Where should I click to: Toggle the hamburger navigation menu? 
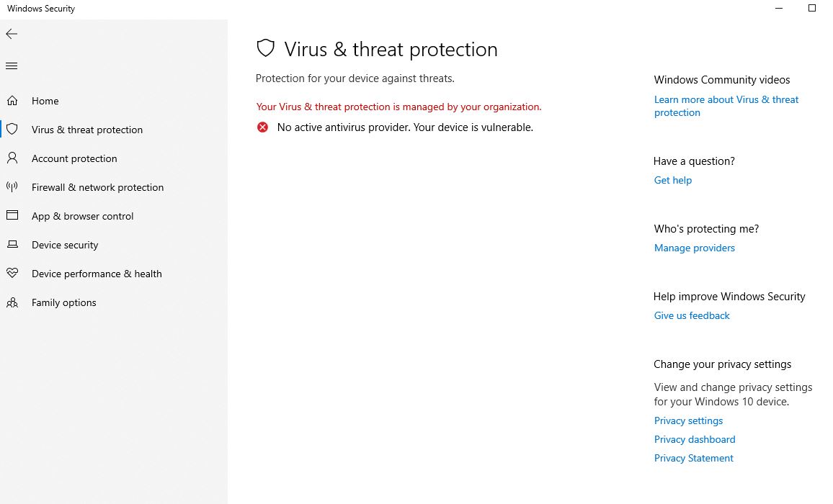[12, 66]
